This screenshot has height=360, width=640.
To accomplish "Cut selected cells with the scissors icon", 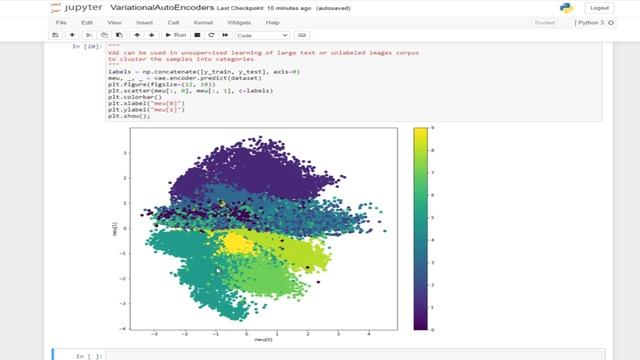I will click(x=89, y=35).
